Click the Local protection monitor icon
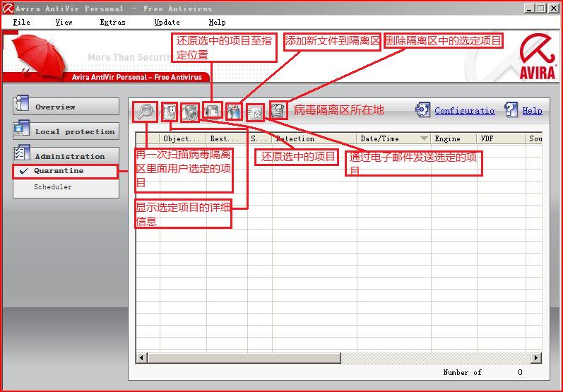 click(x=21, y=128)
